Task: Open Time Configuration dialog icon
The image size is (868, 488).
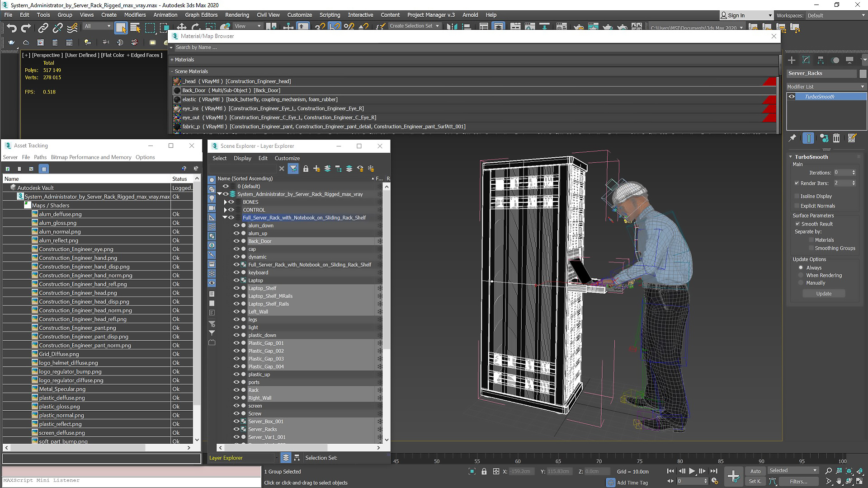Action: click(715, 481)
